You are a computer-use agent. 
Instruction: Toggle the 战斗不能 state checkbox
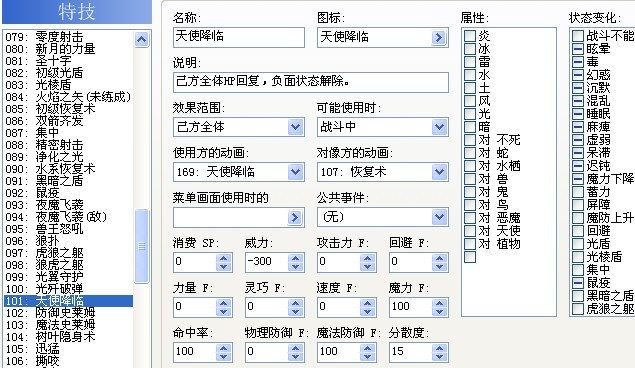point(578,36)
